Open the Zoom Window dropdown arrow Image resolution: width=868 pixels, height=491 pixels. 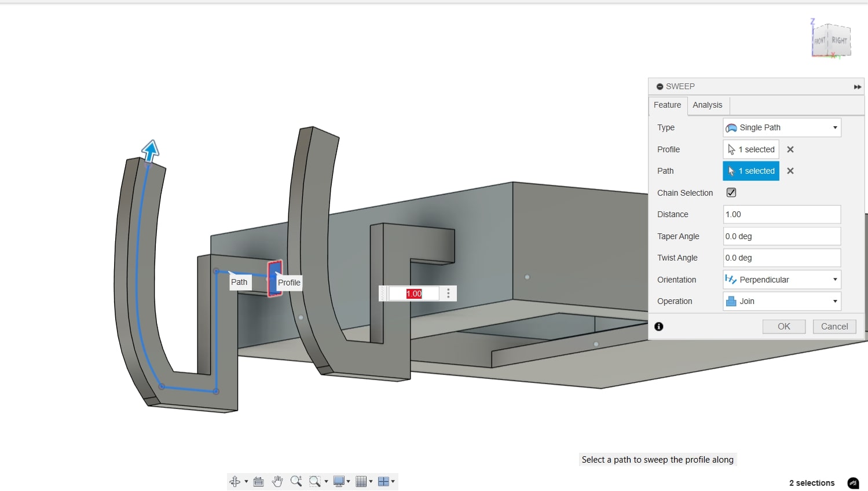pyautogui.click(x=326, y=481)
